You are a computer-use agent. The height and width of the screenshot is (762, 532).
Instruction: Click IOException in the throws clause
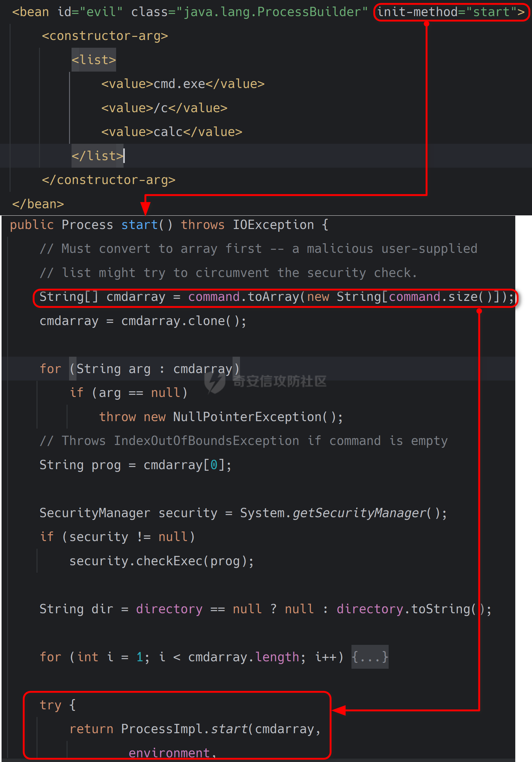[x=273, y=225]
